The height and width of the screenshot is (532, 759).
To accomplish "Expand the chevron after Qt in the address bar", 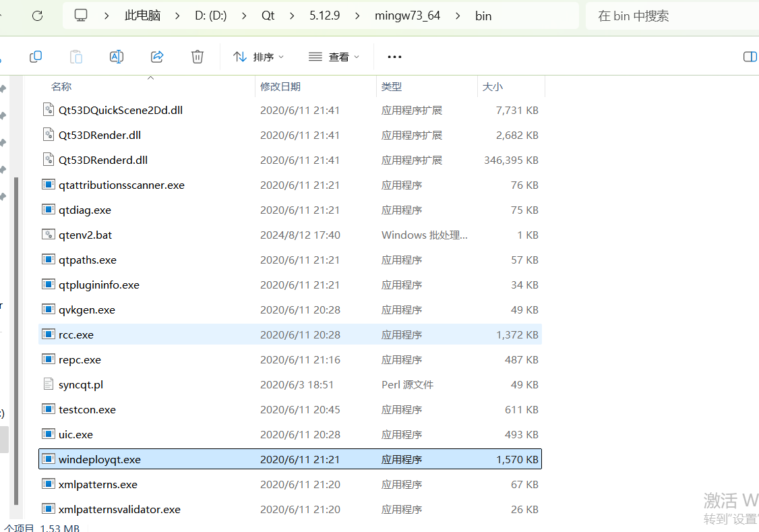I will [x=292, y=16].
